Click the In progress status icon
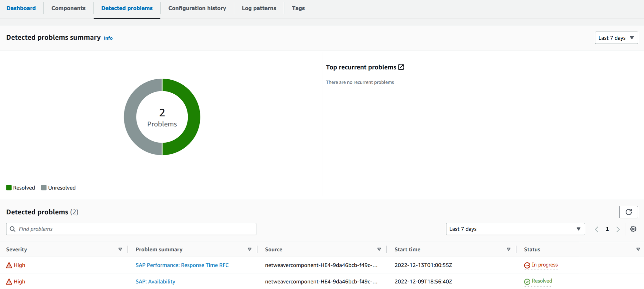 coord(527,265)
